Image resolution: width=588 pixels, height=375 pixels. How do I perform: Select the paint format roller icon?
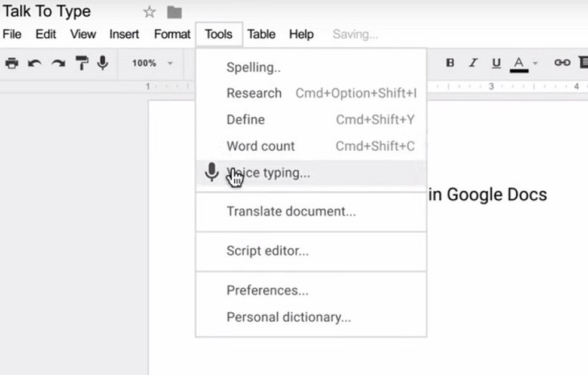pos(81,63)
